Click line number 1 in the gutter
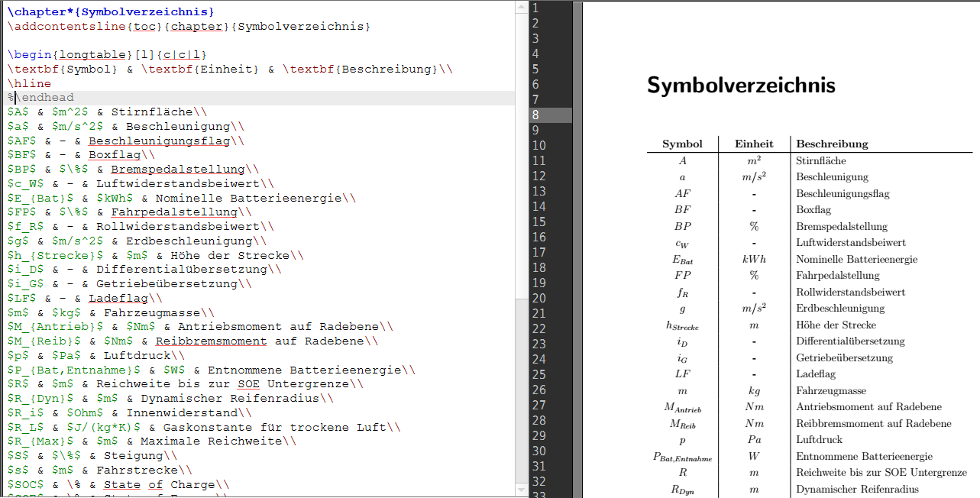Screen dimensions: 980x498 pos(536,8)
